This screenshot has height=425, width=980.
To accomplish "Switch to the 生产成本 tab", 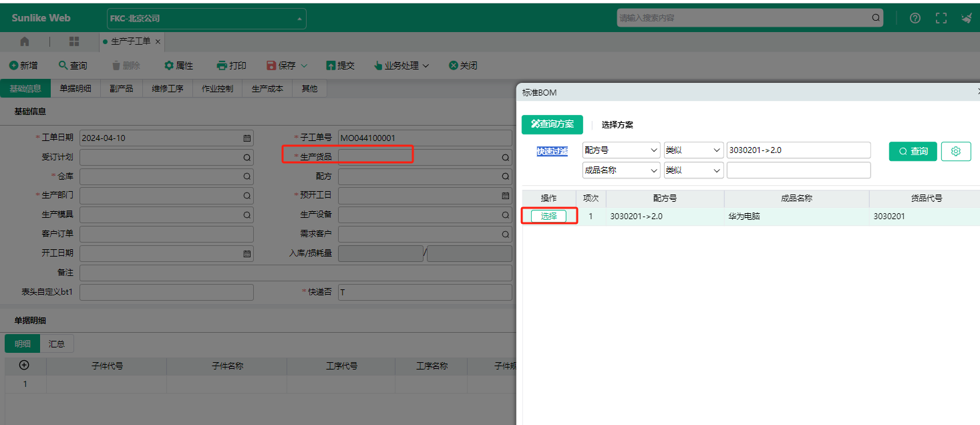I will 267,88.
